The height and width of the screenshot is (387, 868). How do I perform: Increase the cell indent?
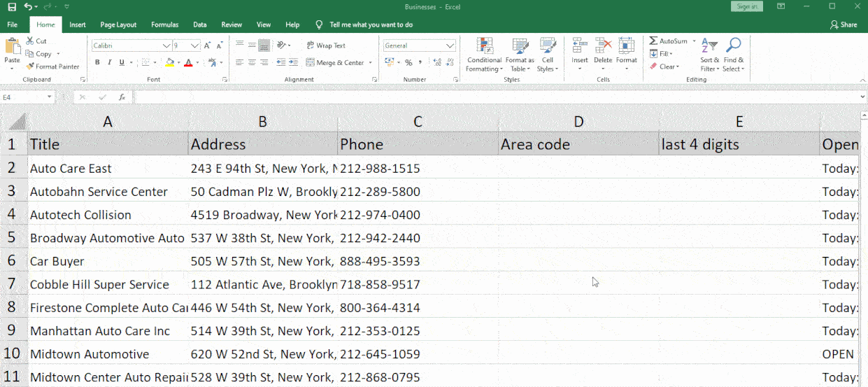click(x=293, y=62)
